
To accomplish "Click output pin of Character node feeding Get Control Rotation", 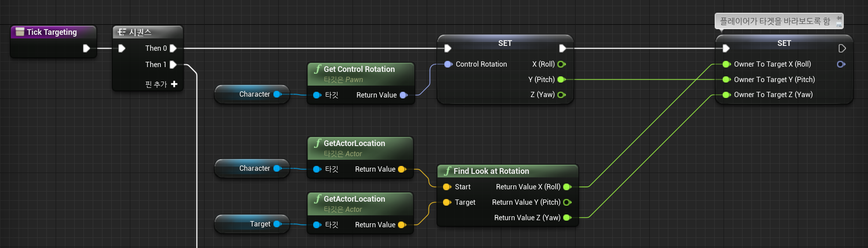I will (277, 94).
